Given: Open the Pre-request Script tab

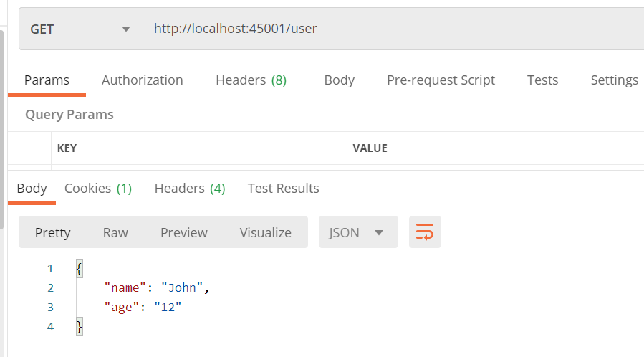Looking at the screenshot, I should [x=441, y=80].
